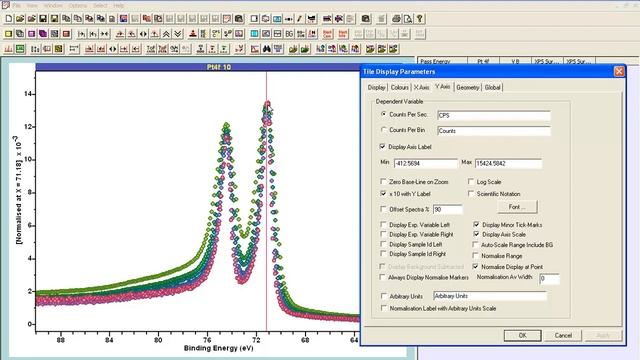Enable the Normalise Range checkbox

tap(475, 256)
